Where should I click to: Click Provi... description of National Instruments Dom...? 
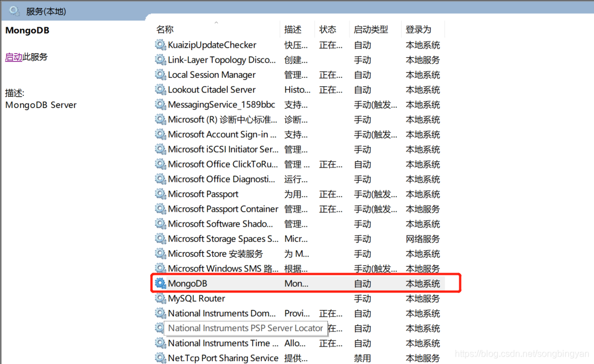(297, 313)
